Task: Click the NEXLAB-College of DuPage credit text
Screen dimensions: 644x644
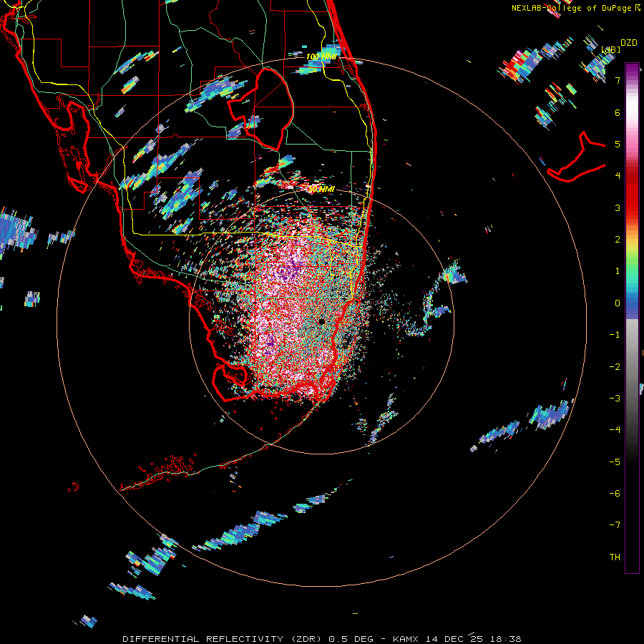Action: (x=572, y=8)
